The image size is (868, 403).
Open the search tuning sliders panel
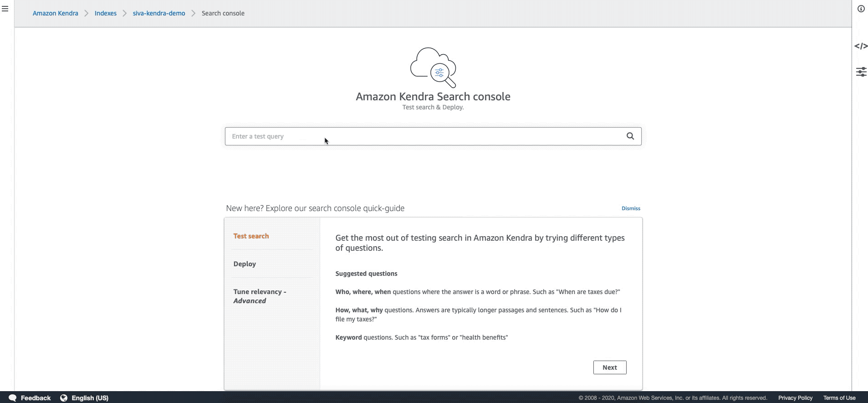pos(861,72)
